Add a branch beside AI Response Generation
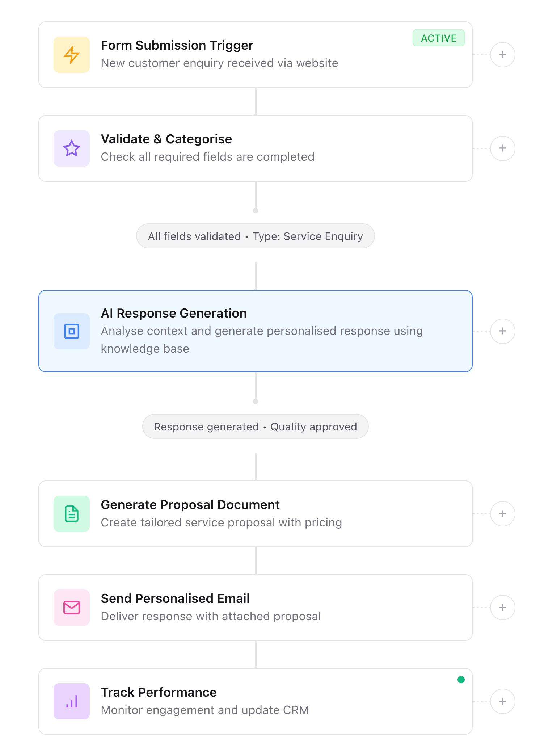The height and width of the screenshot is (756, 540). coord(503,331)
